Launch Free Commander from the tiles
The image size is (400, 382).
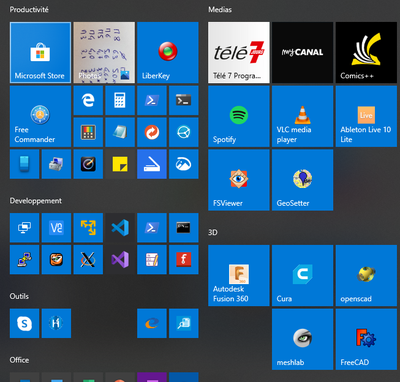coord(40,116)
